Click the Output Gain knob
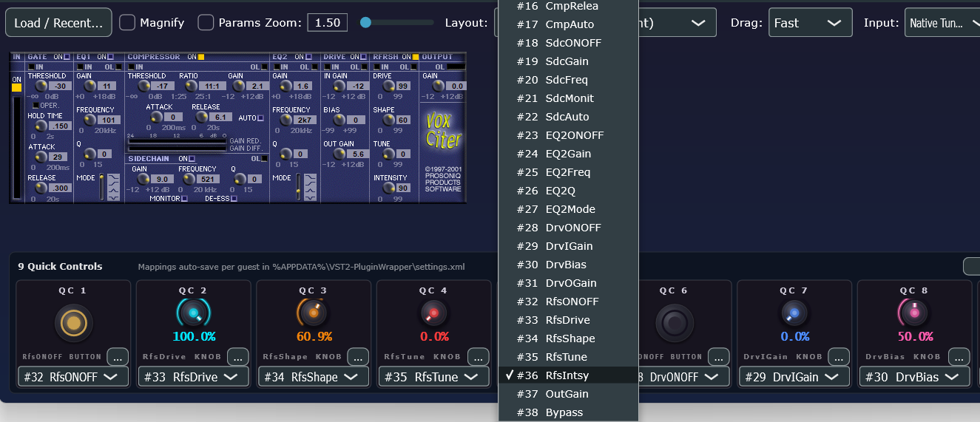This screenshot has height=422, width=980. [x=438, y=86]
